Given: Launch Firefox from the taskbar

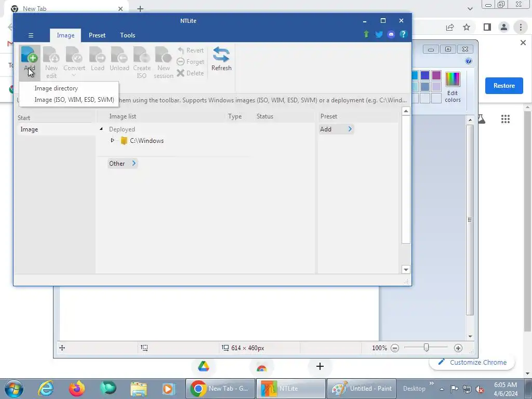Looking at the screenshot, I should pos(77,389).
